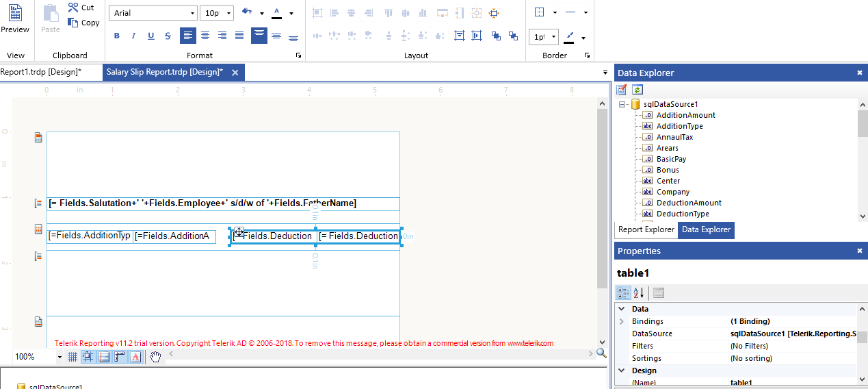Apply the font color A swatch
The image size is (868, 389).
click(276, 12)
